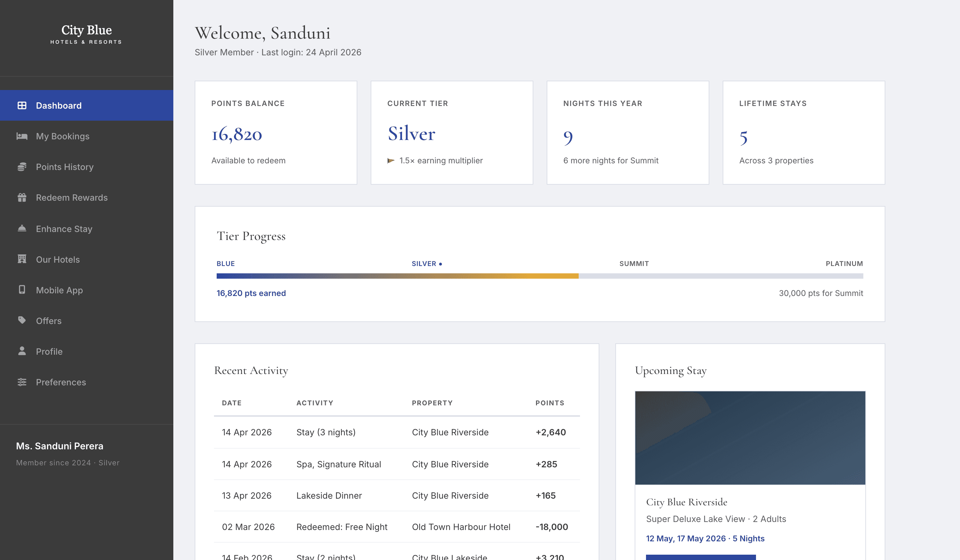Viewport: 960px width, 560px height.
Task: Click Ms. Sanduni Perera account name
Action: (59, 446)
